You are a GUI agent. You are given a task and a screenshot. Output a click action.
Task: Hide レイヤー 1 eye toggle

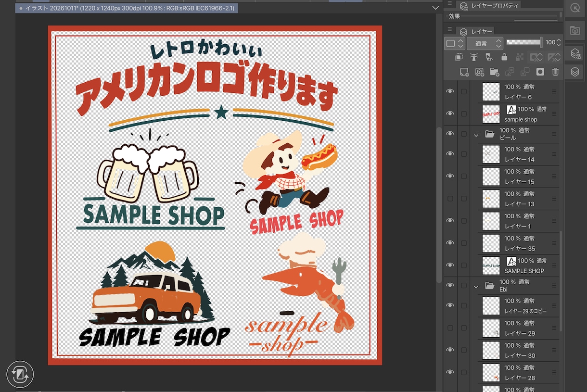[x=450, y=220]
